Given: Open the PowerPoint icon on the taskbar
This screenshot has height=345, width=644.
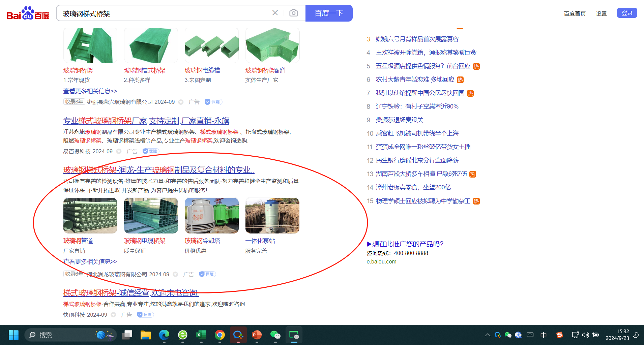Looking at the screenshot, I should click(257, 335).
